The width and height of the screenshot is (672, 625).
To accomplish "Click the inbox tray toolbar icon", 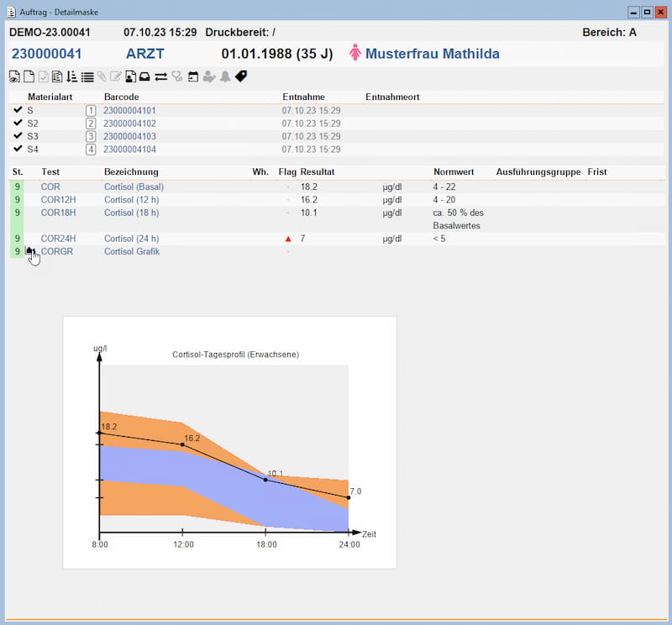I will [x=144, y=76].
